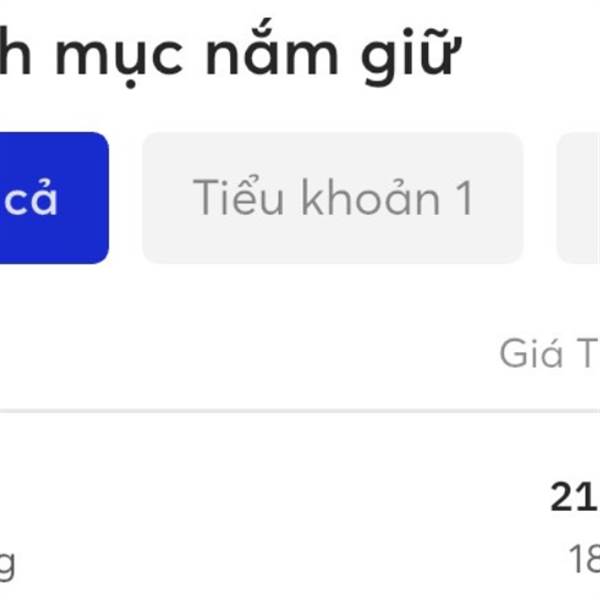Switch to the Tiểu khoản 1 tab
Screen dimensions: 600x600
tap(333, 198)
